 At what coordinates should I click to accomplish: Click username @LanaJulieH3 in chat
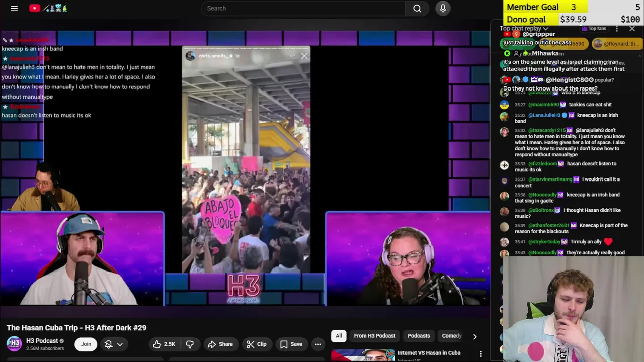click(x=544, y=115)
